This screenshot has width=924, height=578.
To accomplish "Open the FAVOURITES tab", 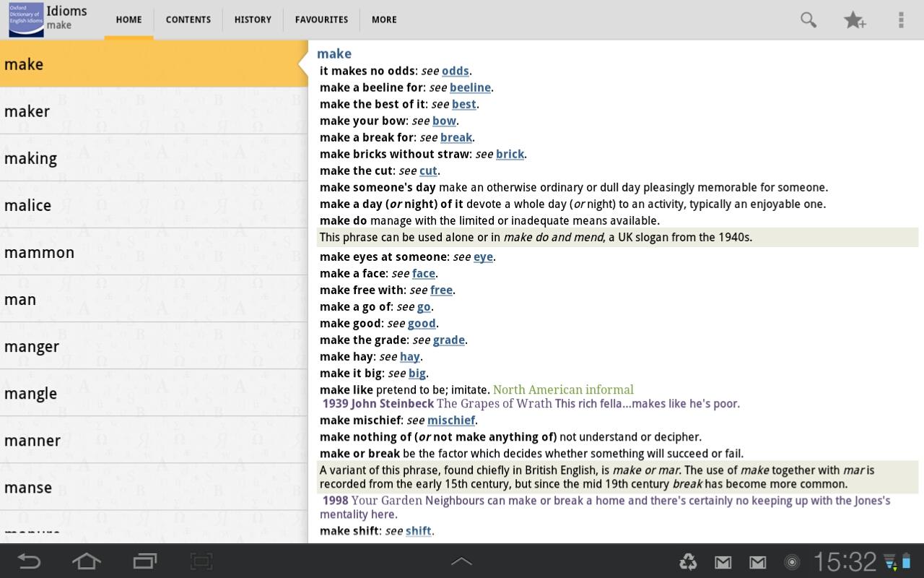I will pos(321,20).
